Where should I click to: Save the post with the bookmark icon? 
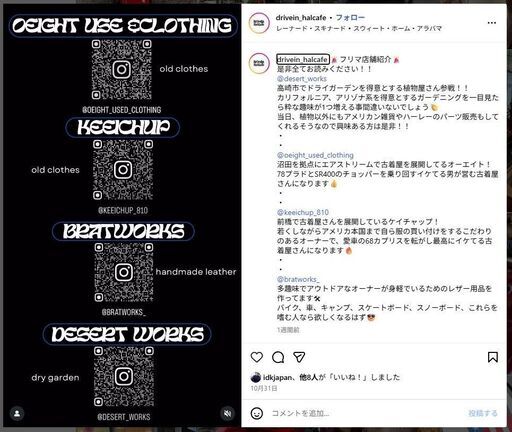[493, 357]
